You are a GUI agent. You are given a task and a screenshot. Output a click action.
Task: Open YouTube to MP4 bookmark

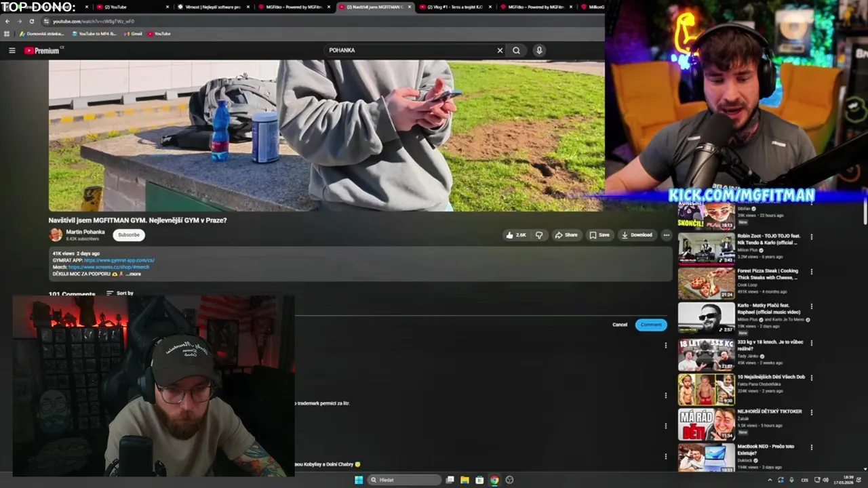click(x=94, y=34)
